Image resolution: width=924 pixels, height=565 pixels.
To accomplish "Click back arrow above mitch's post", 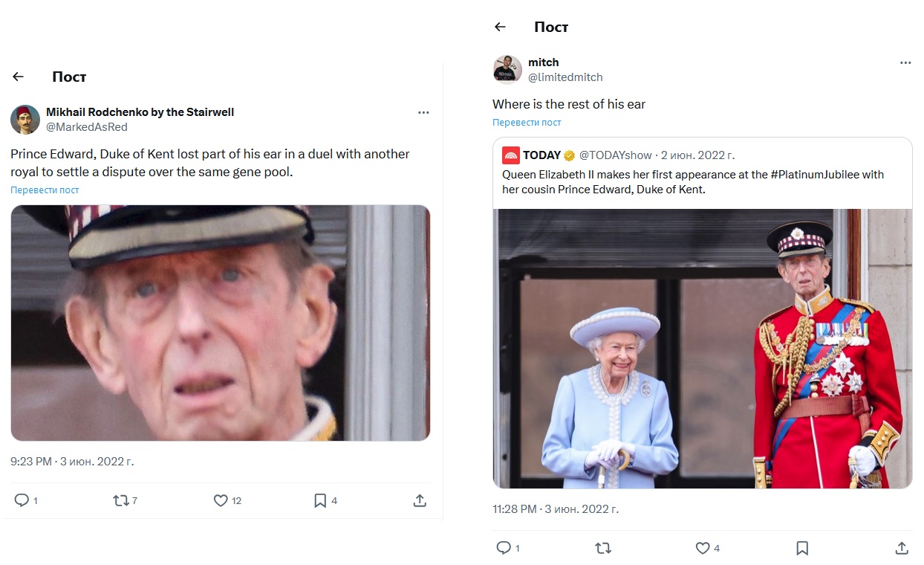I will coord(500,27).
